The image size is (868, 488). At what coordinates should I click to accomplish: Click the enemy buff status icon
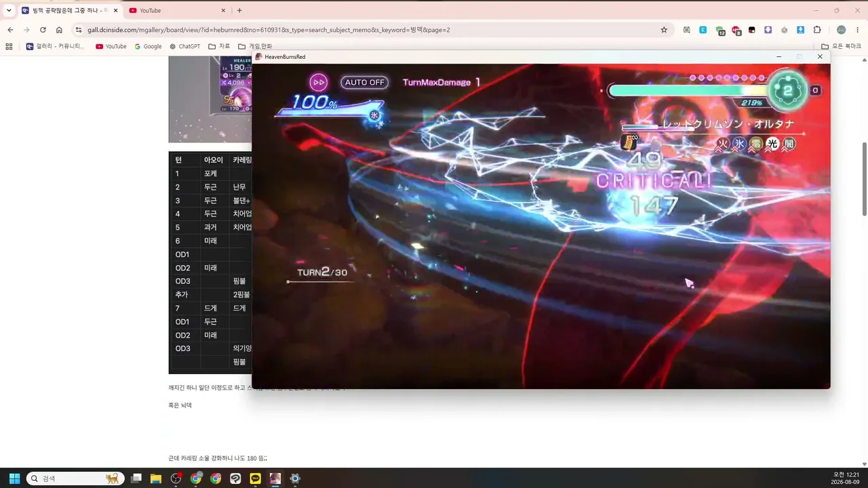tap(630, 142)
